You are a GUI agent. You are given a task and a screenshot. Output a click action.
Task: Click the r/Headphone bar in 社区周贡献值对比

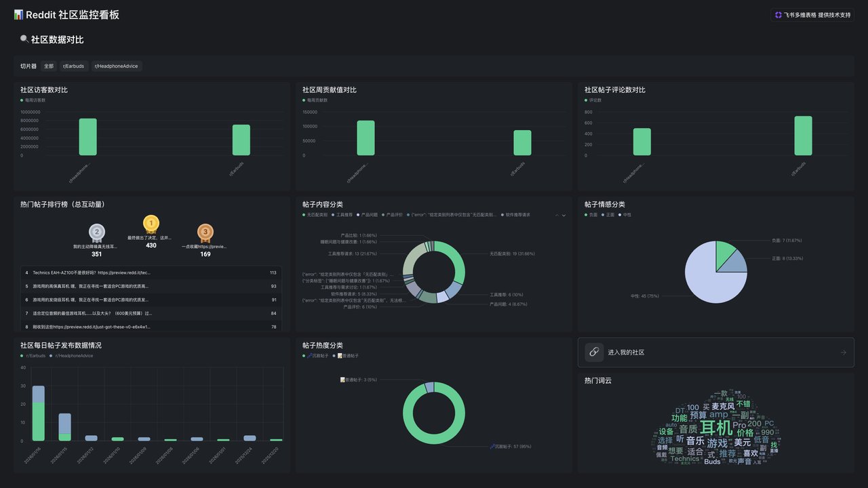[366, 138]
